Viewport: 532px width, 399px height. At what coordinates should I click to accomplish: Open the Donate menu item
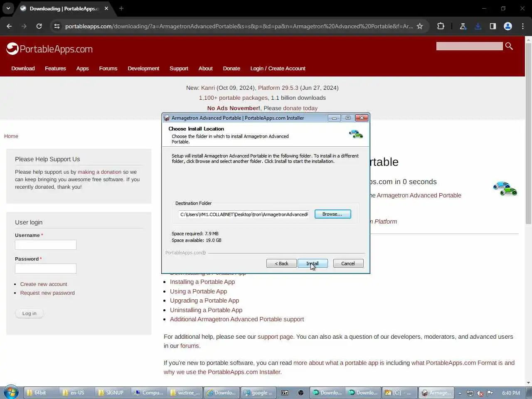pos(232,69)
